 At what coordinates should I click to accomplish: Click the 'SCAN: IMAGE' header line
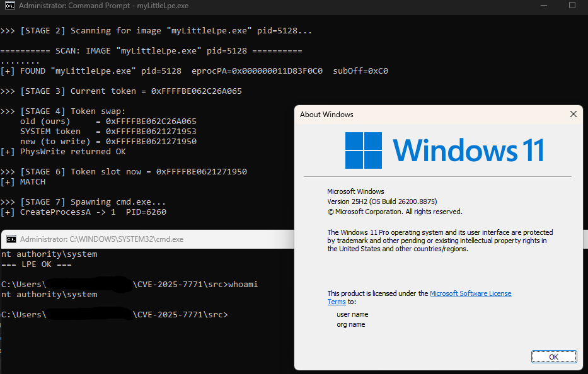tap(151, 51)
